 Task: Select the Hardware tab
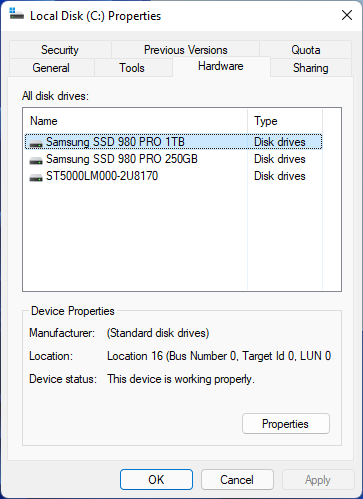(221, 66)
